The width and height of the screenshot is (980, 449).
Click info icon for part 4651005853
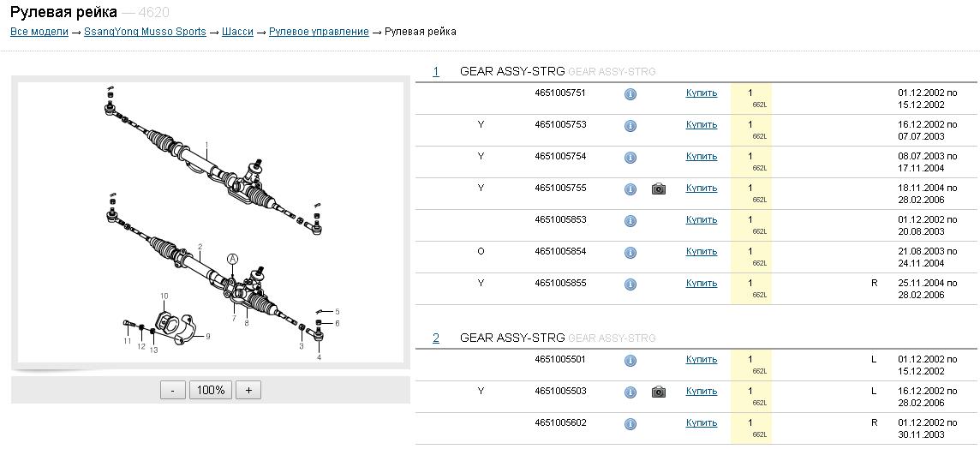point(630,221)
